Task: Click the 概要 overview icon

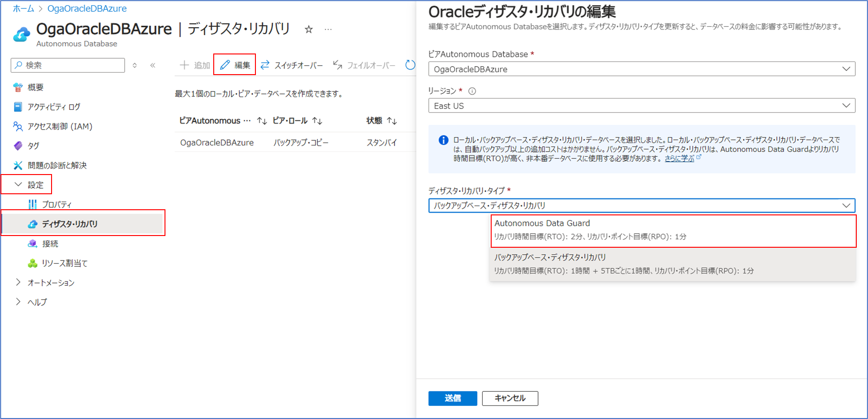Action: (18, 87)
